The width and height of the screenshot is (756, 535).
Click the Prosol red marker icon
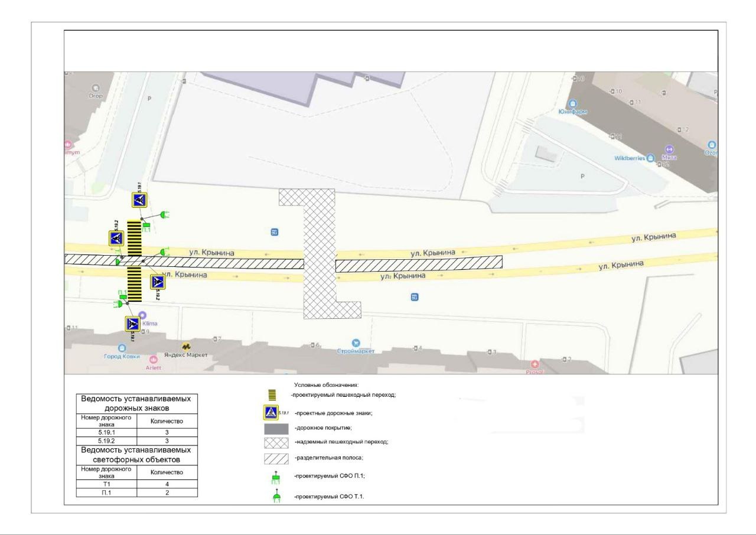tap(536, 364)
